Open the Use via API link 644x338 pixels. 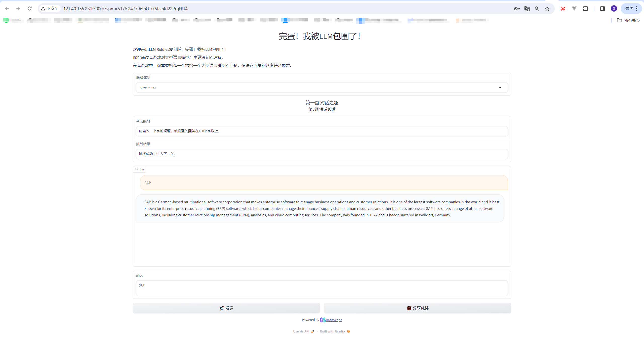click(x=304, y=331)
